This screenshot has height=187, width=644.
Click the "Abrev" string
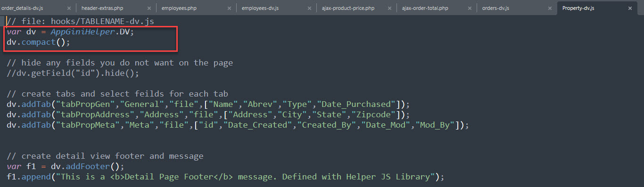coord(261,104)
